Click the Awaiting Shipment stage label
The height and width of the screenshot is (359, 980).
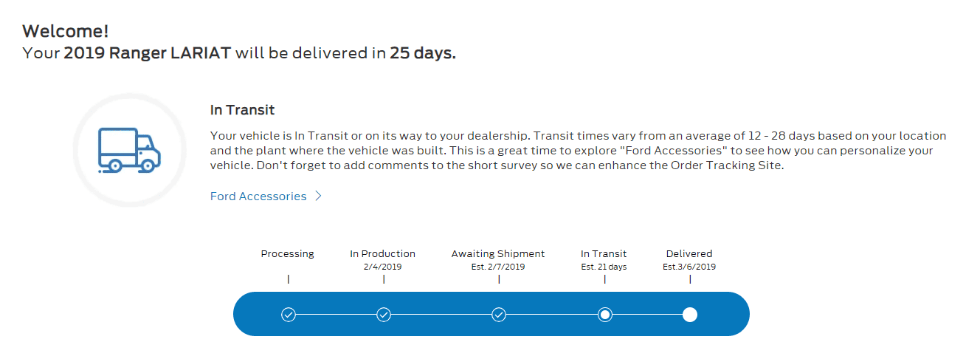click(x=498, y=254)
